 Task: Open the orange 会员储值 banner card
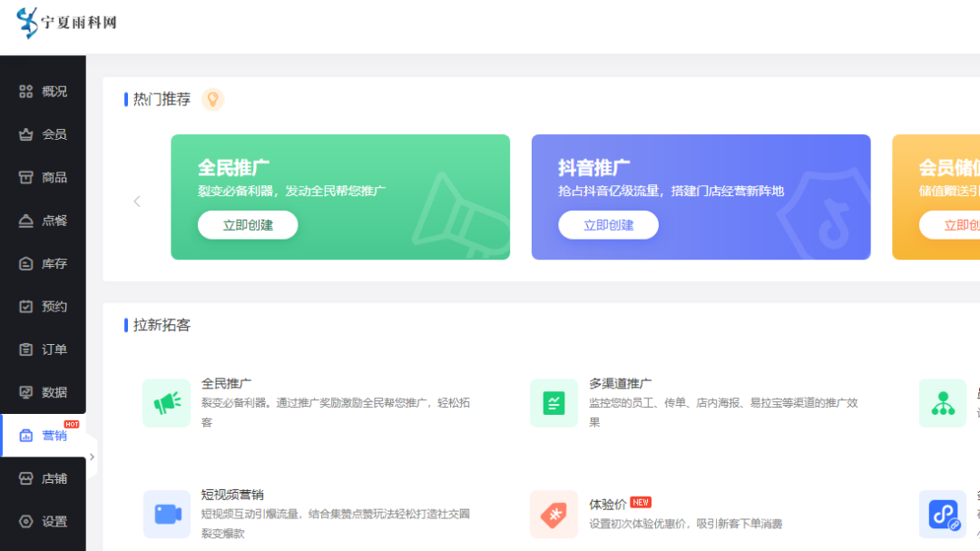pos(936,197)
